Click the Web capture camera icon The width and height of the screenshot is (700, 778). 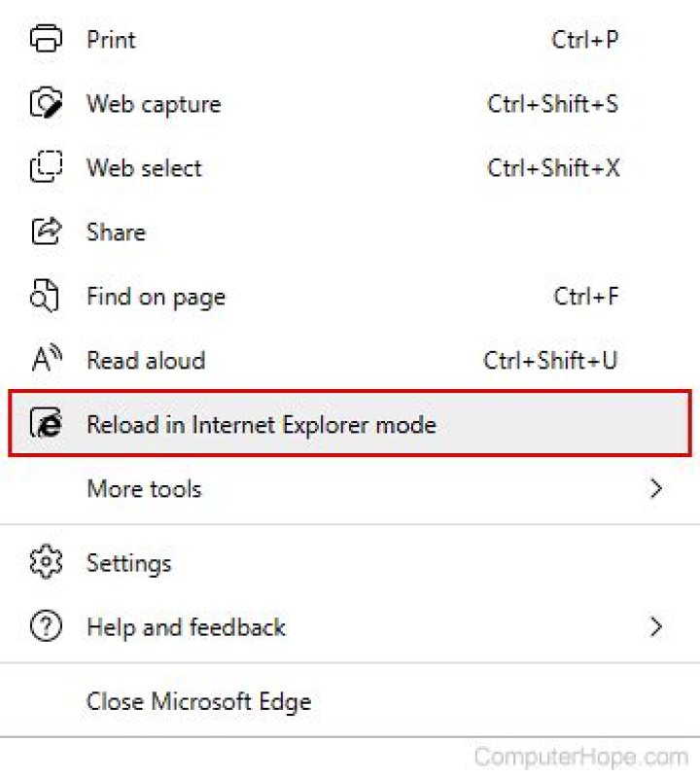[x=46, y=104]
